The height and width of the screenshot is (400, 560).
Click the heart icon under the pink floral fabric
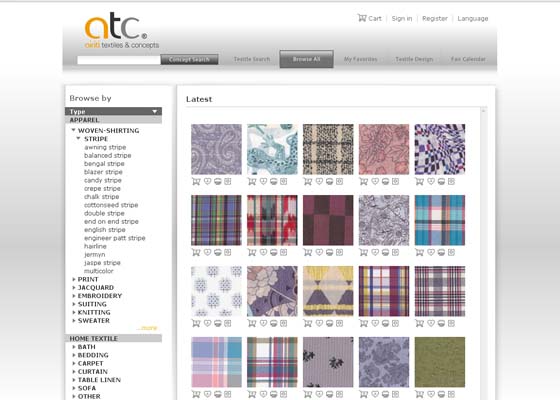click(x=375, y=181)
